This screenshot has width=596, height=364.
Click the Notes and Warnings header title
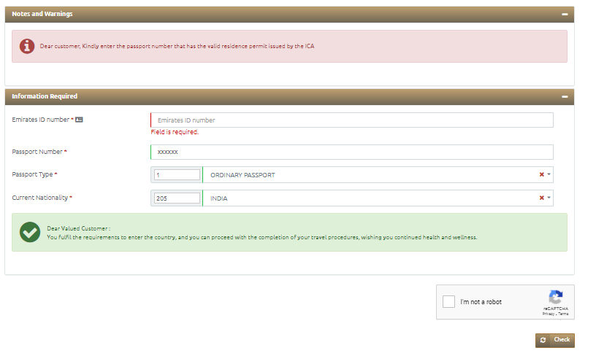42,14
